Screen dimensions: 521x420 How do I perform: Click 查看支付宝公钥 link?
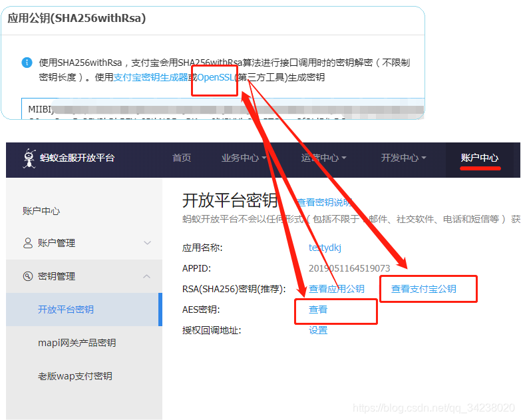(x=423, y=289)
